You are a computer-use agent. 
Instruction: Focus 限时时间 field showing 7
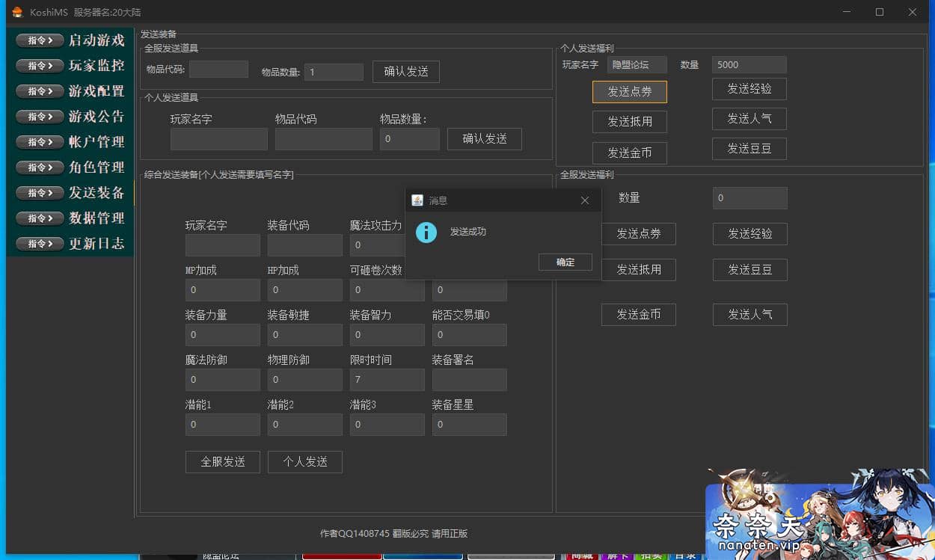click(x=387, y=380)
